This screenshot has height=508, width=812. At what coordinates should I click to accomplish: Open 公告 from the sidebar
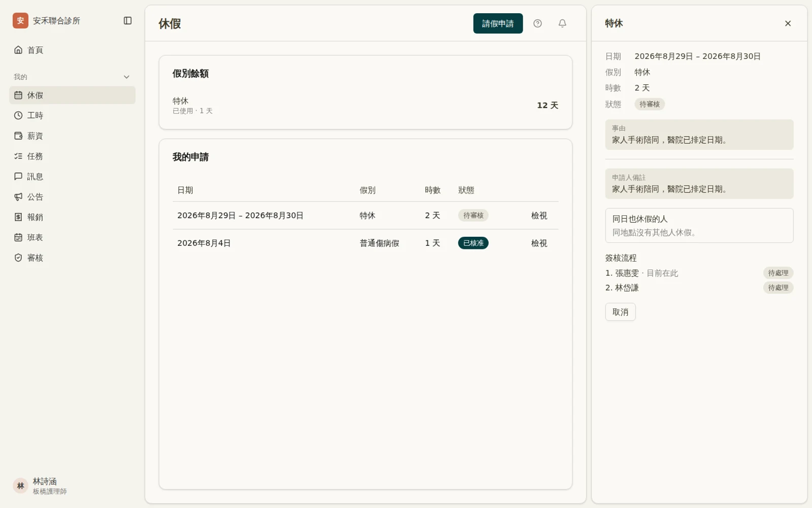point(72,197)
